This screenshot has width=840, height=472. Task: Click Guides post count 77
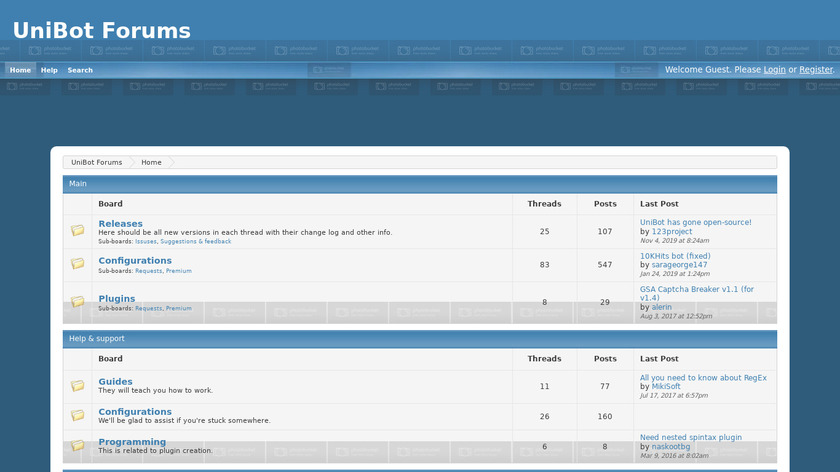(605, 386)
